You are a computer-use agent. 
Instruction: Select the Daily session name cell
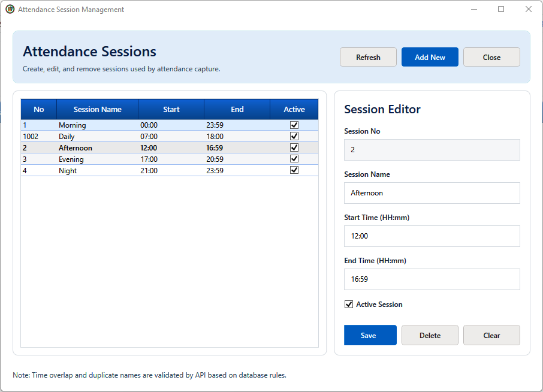click(x=97, y=137)
